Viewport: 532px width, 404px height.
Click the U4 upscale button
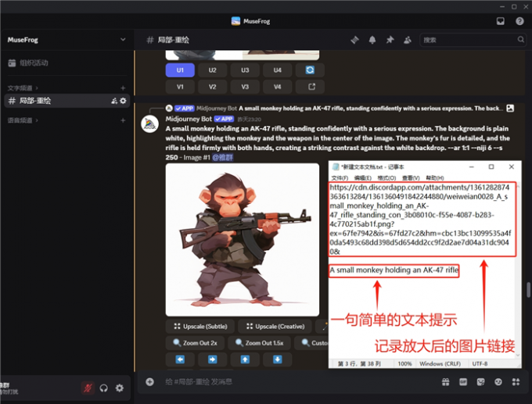pyautogui.click(x=277, y=70)
